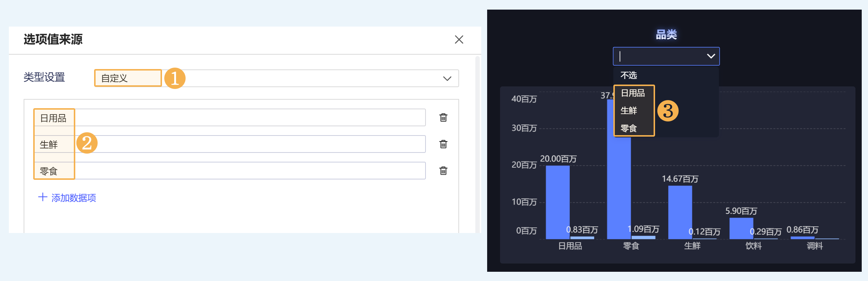Add a new option via 添加数据项

click(x=67, y=198)
